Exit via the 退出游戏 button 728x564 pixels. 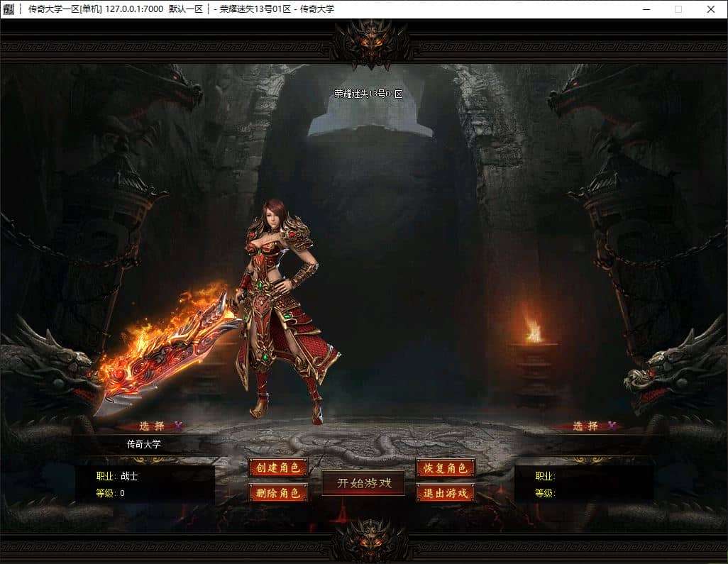pyautogui.click(x=446, y=493)
